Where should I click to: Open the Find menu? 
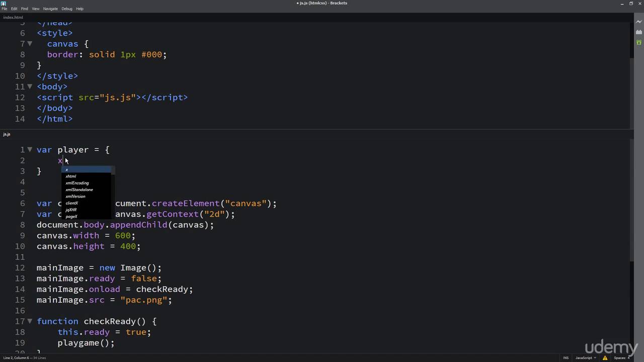(24, 9)
